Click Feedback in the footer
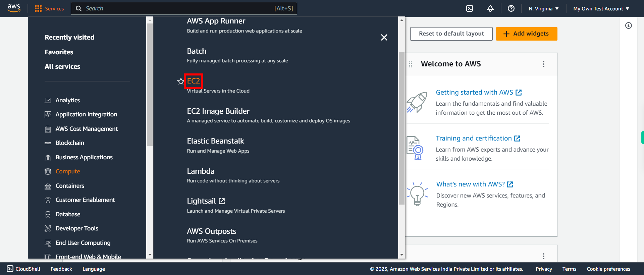 click(x=61, y=269)
